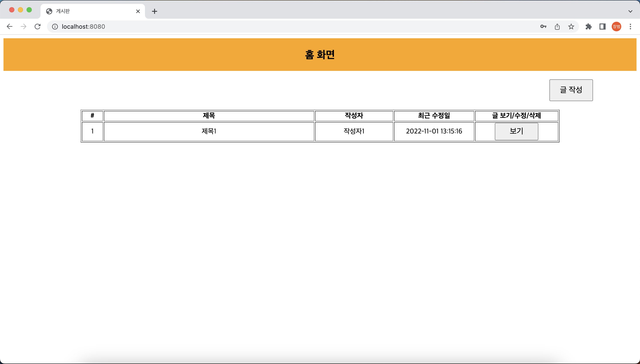Screen dimensions: 640x364
Task: Click the browser forward arrow
Action: pos(24,27)
